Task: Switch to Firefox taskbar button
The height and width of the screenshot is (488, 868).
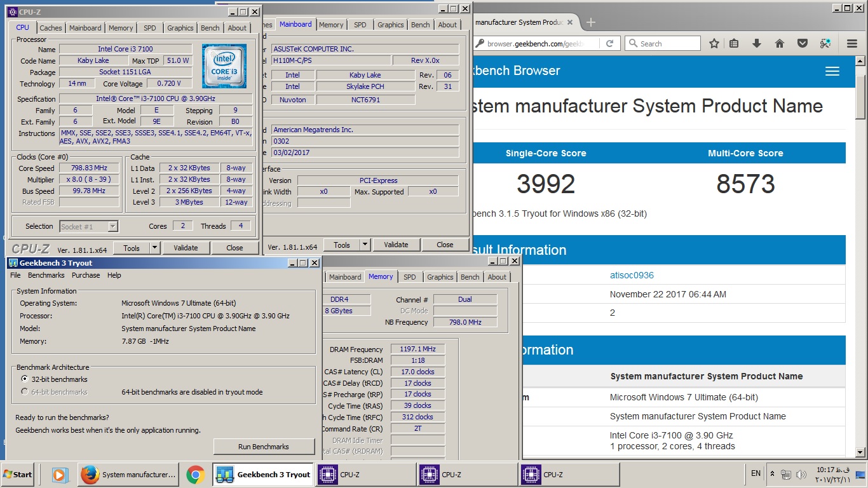Action: point(130,474)
